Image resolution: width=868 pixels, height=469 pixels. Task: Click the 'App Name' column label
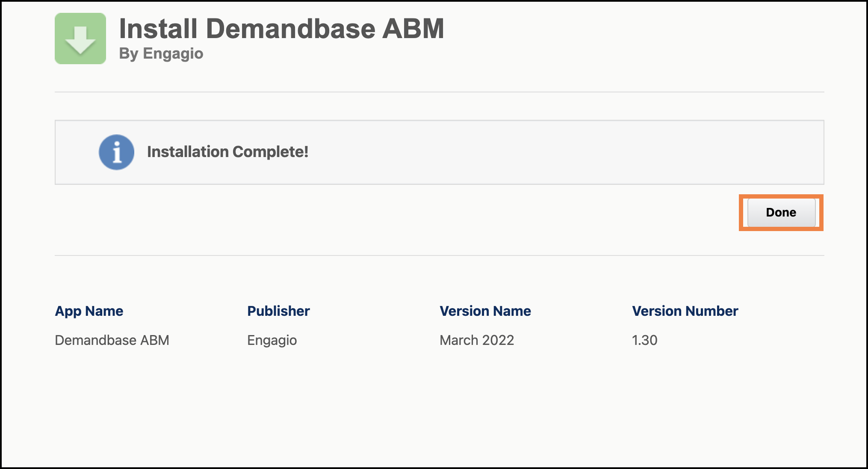(89, 311)
